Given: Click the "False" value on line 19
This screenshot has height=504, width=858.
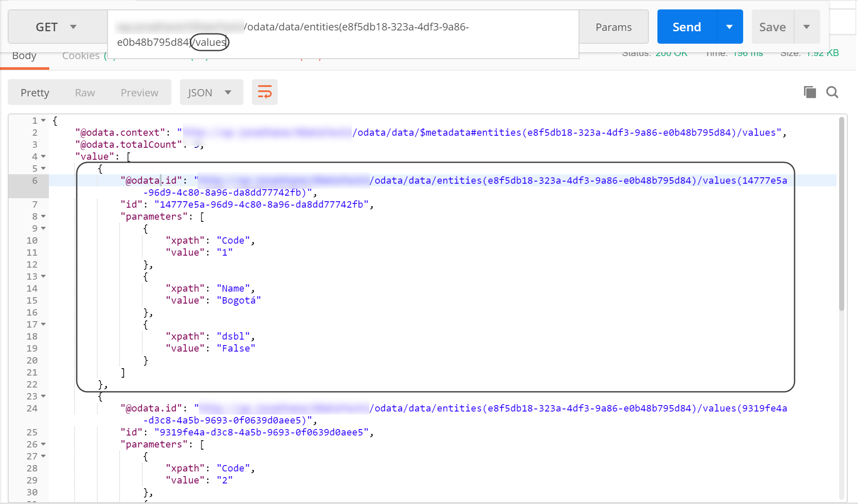Looking at the screenshot, I should (x=236, y=349).
